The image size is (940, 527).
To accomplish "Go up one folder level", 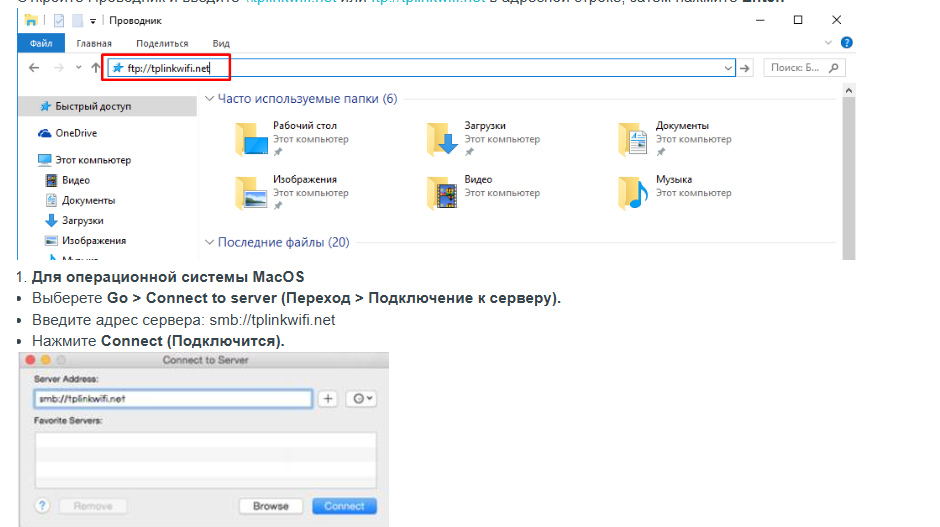I will click(x=96, y=68).
